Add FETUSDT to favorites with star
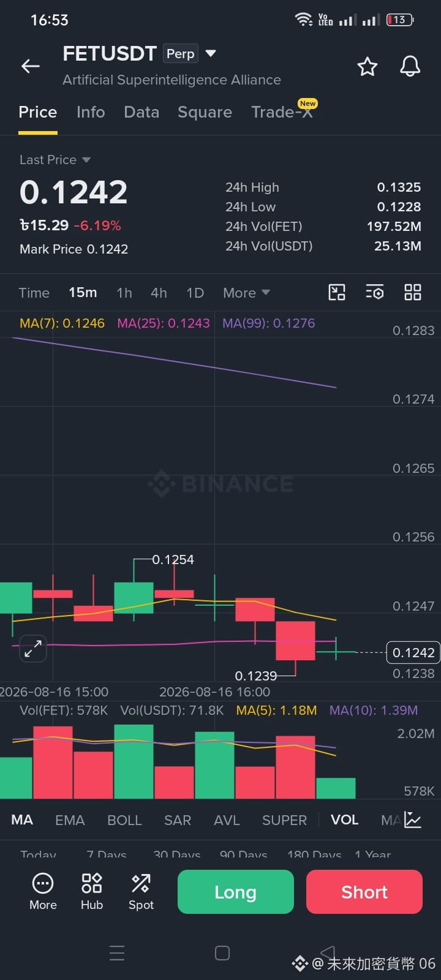Image resolution: width=441 pixels, height=980 pixels. (x=367, y=66)
